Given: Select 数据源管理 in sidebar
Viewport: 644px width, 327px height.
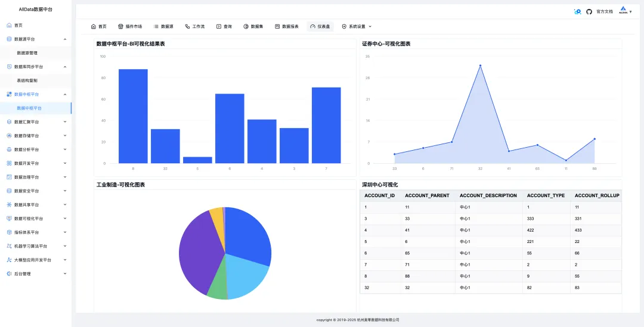Looking at the screenshot, I should 27,53.
